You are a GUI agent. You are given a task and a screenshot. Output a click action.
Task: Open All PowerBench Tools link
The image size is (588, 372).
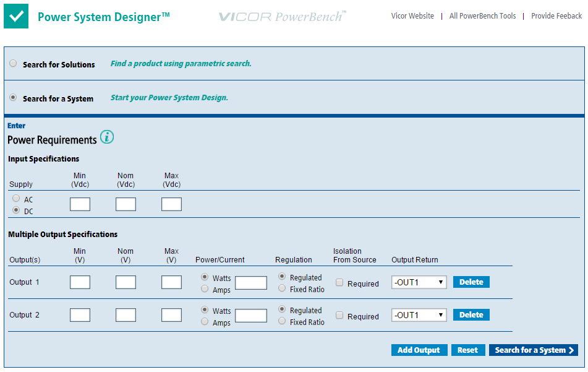pyautogui.click(x=483, y=16)
